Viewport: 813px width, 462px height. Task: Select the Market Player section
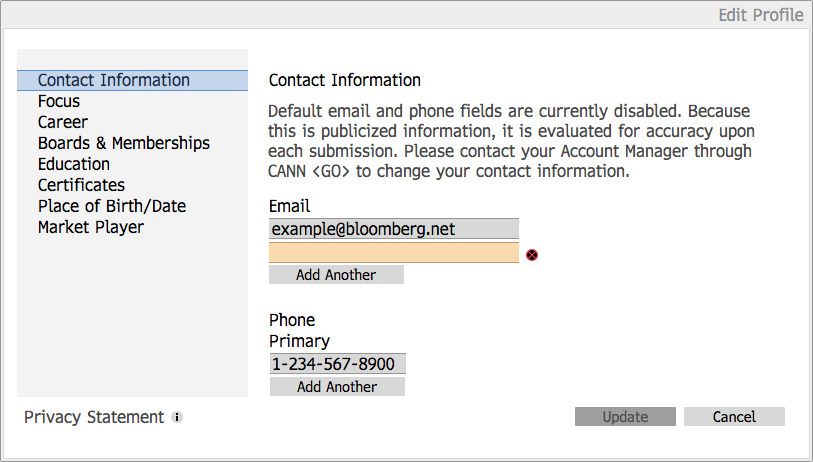click(91, 227)
